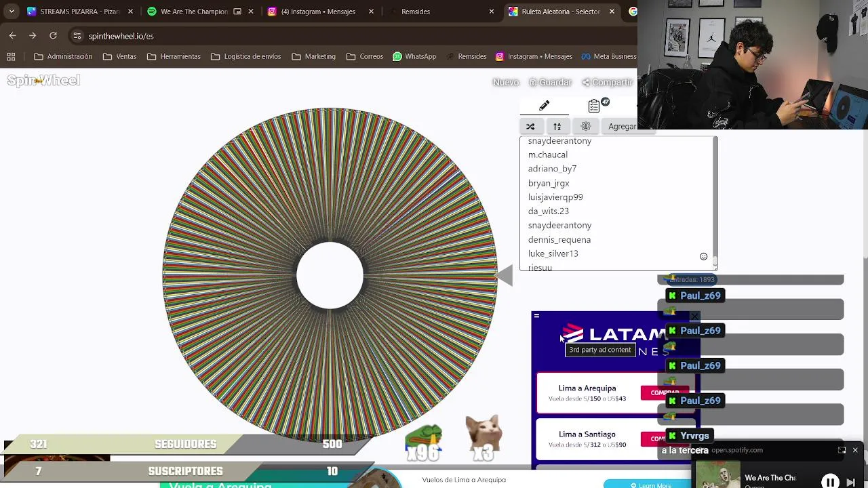868x488 pixels.
Task: Open the ad menu hamburger icon
Action: click(x=536, y=315)
